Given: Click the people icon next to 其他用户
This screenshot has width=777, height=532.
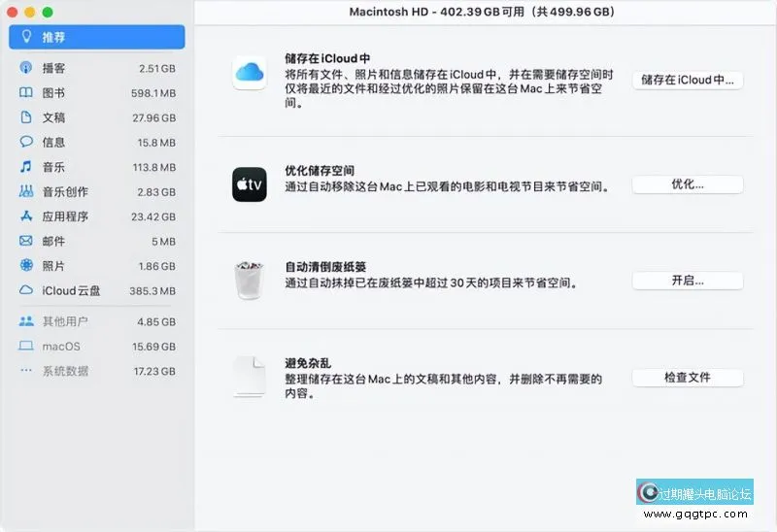Looking at the screenshot, I should point(26,321).
